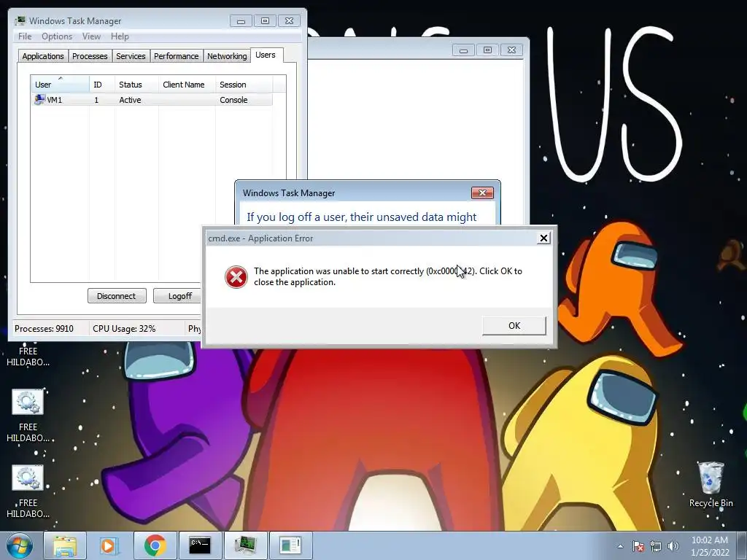
Task: Select the Networking tab
Action: pyautogui.click(x=227, y=56)
